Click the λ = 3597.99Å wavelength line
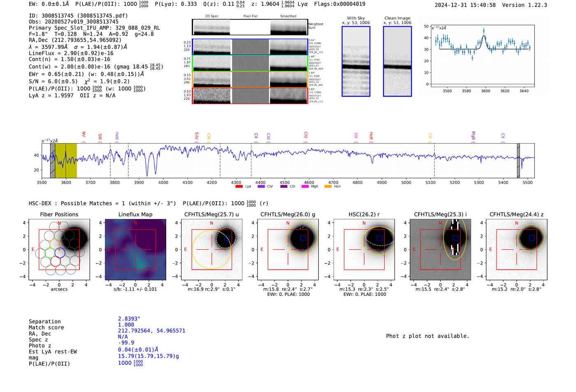The height and width of the screenshot is (392, 576). [78, 47]
